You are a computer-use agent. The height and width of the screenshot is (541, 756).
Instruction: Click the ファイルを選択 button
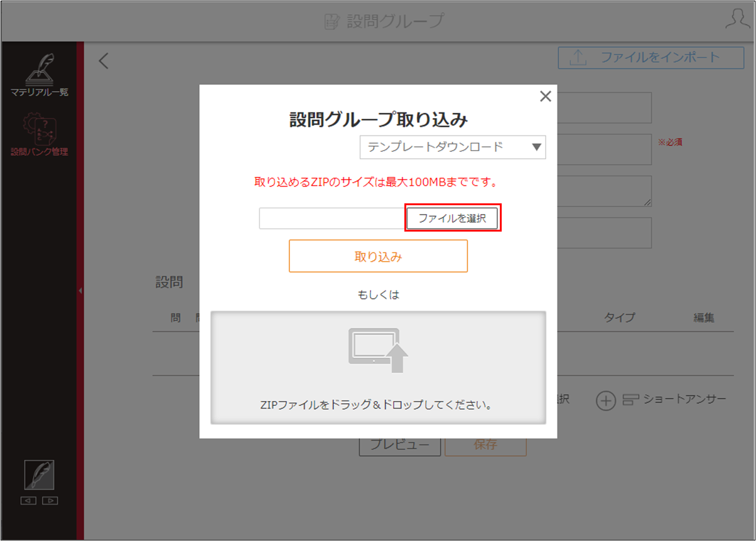(452, 218)
